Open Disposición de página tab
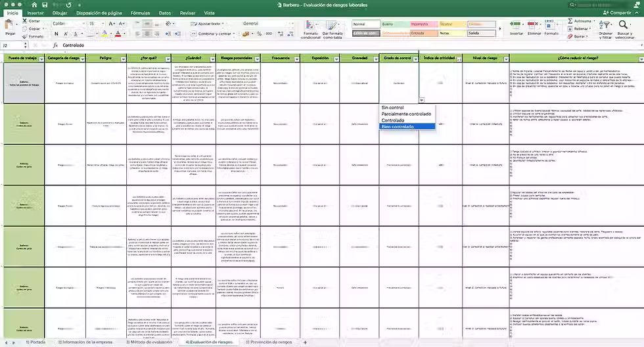 [x=99, y=13]
